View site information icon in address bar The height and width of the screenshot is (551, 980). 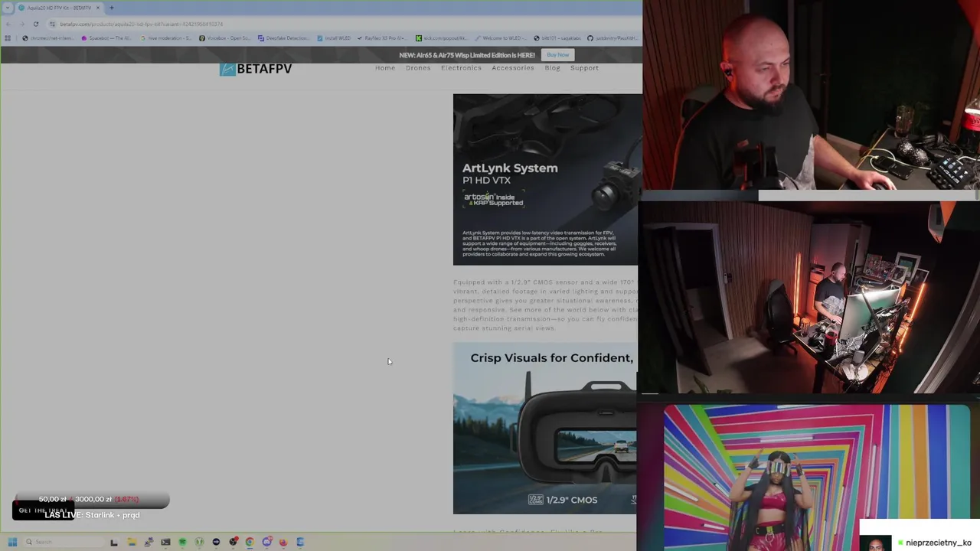tap(52, 24)
